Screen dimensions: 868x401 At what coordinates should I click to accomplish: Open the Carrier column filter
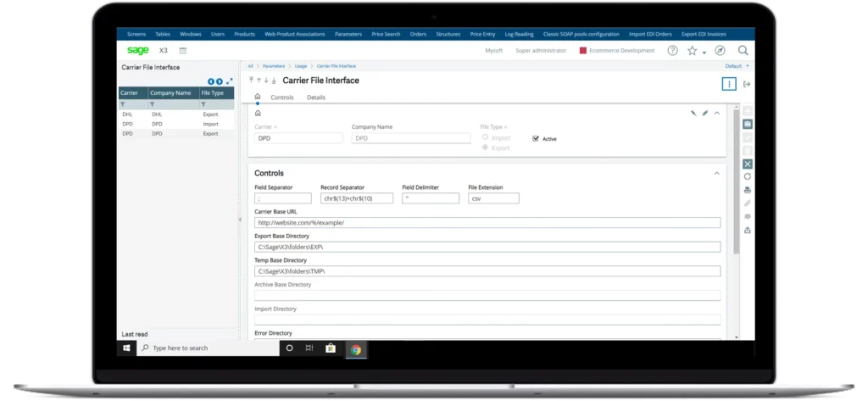(x=123, y=104)
